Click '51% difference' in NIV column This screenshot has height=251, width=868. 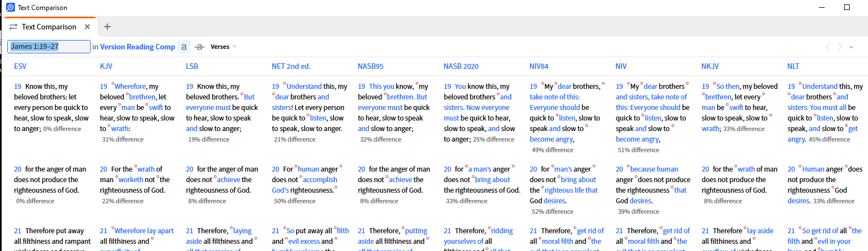tap(638, 150)
